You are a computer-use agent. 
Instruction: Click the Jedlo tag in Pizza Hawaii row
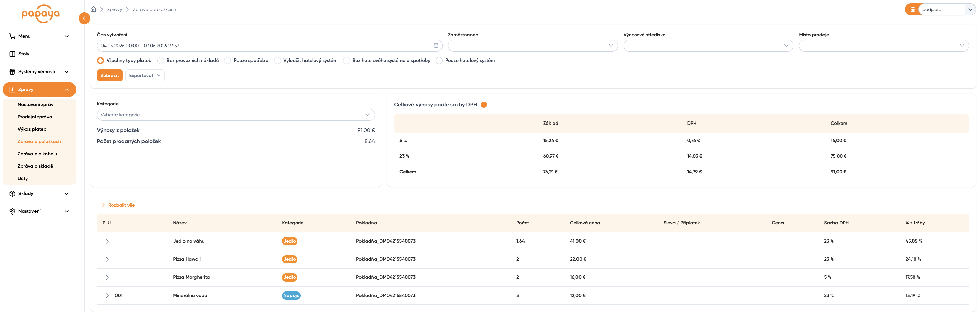pos(289,259)
